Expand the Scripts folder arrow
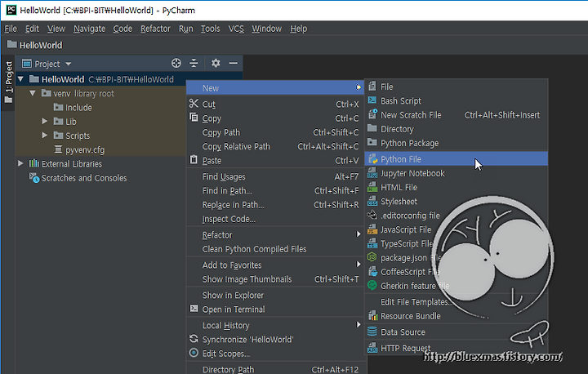Image resolution: width=588 pixels, height=374 pixels. (45, 135)
